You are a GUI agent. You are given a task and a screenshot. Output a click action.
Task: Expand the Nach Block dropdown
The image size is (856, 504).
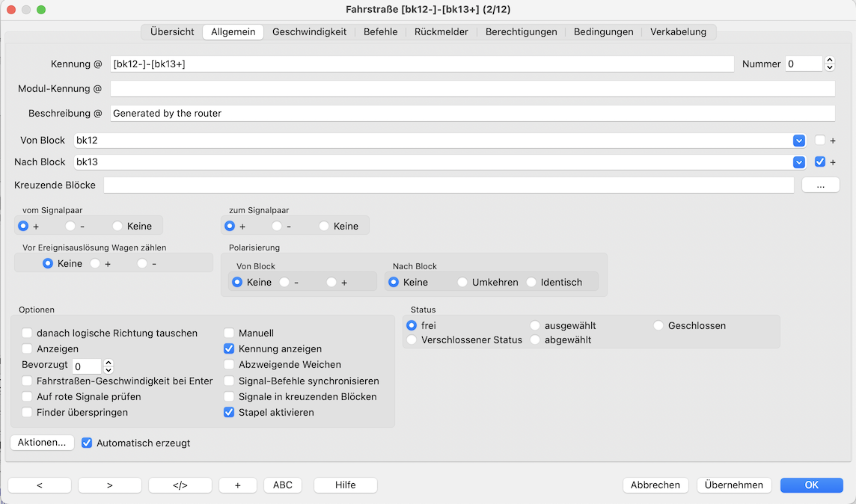click(x=799, y=162)
